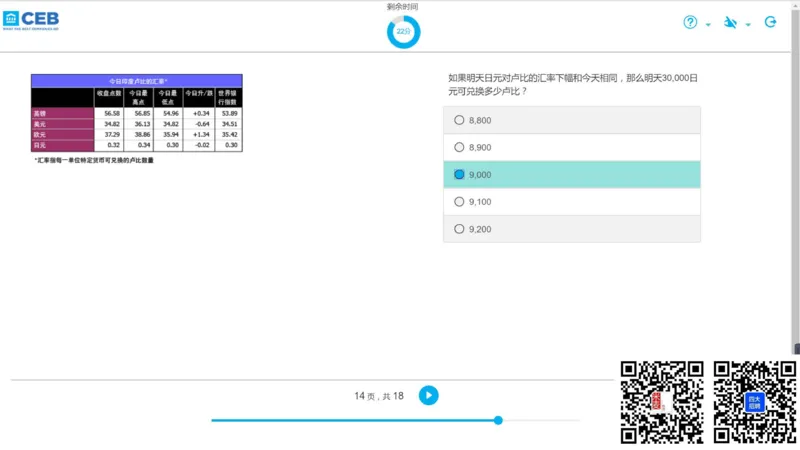Click the 36.13 table cell
Image resolution: width=800 pixels, height=450 pixels.
coord(139,124)
